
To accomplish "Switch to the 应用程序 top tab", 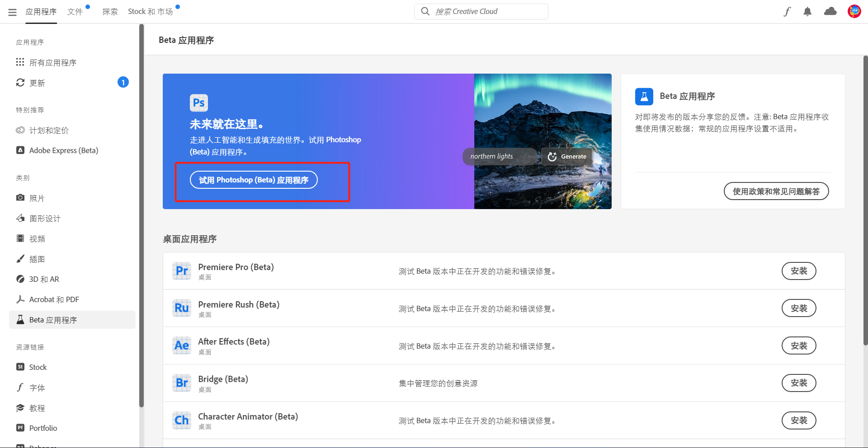I will tap(41, 12).
